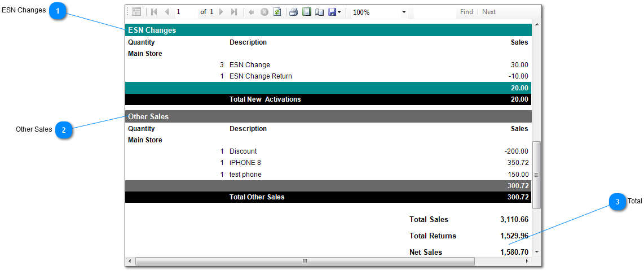Select the ESN Change Return row description
644x274 pixels.
[x=261, y=76]
